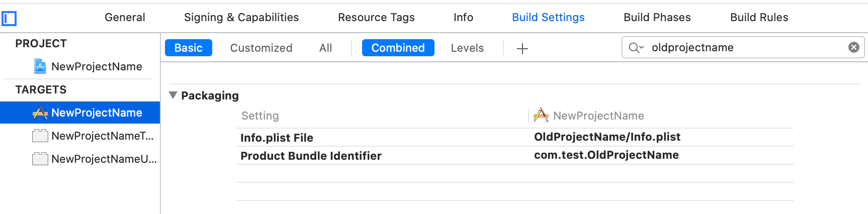Click the plus add build setting icon
Image resolution: width=868 pixels, height=214 pixels.
click(523, 49)
